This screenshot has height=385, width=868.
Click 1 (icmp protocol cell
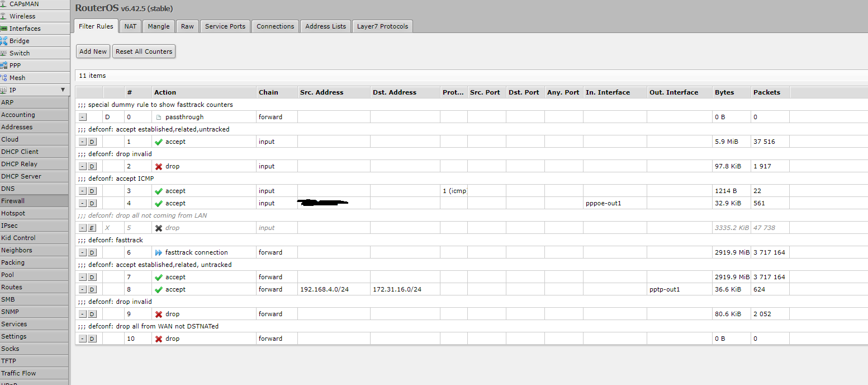[454, 191]
